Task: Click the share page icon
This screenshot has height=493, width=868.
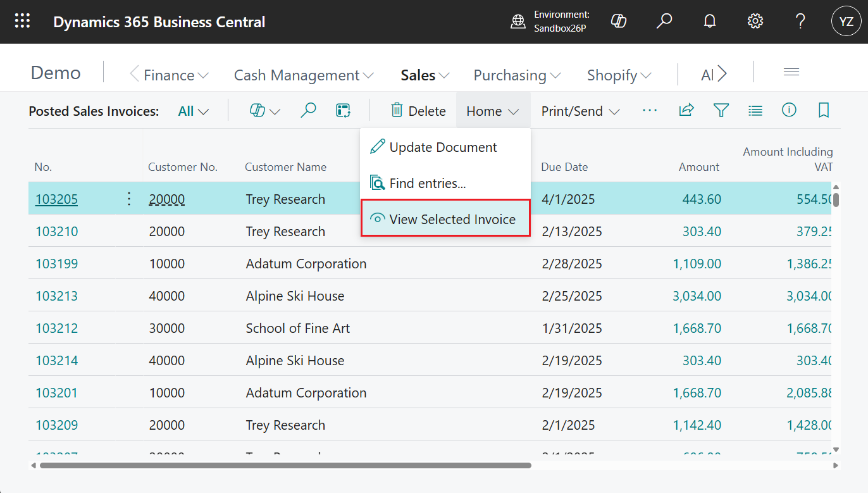Action: click(686, 110)
